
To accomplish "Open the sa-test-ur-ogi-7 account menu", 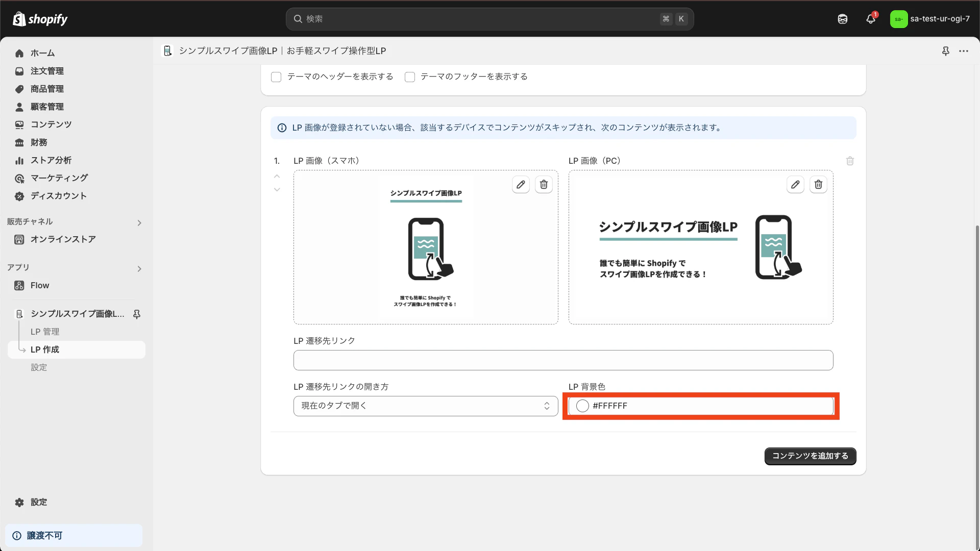I will point(930,19).
